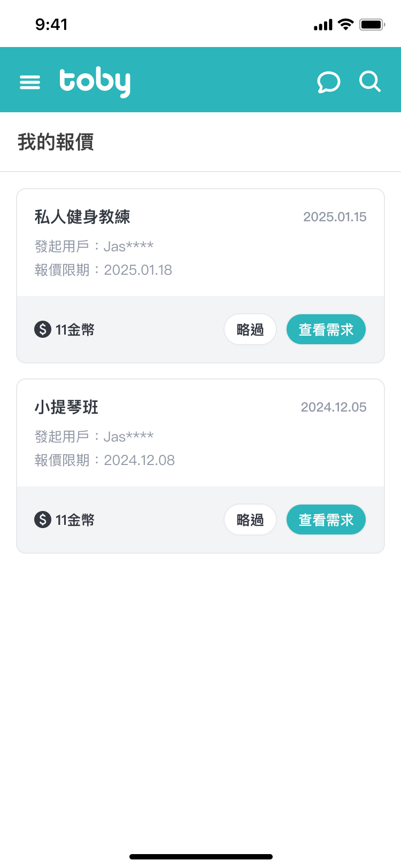Image resolution: width=401 pixels, height=868 pixels.
Task: Tap the toby logo
Action: pyautogui.click(x=95, y=82)
